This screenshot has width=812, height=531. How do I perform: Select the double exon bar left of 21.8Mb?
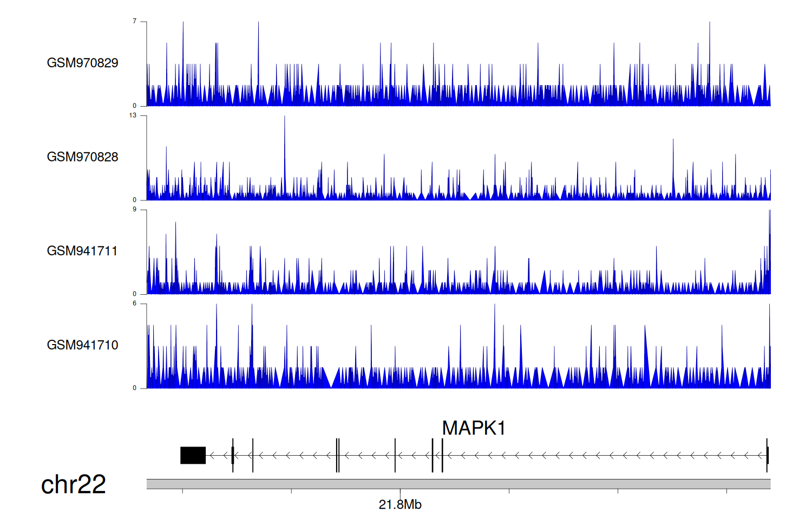pos(338,455)
